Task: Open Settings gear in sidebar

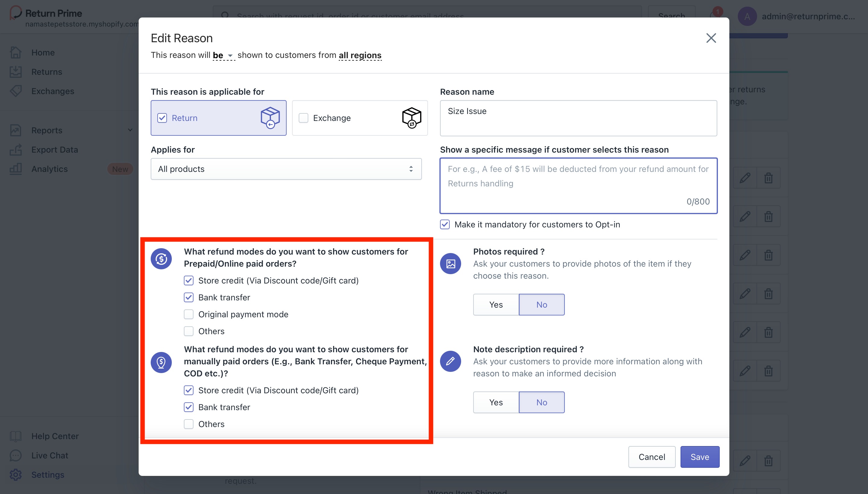Action: tap(16, 475)
